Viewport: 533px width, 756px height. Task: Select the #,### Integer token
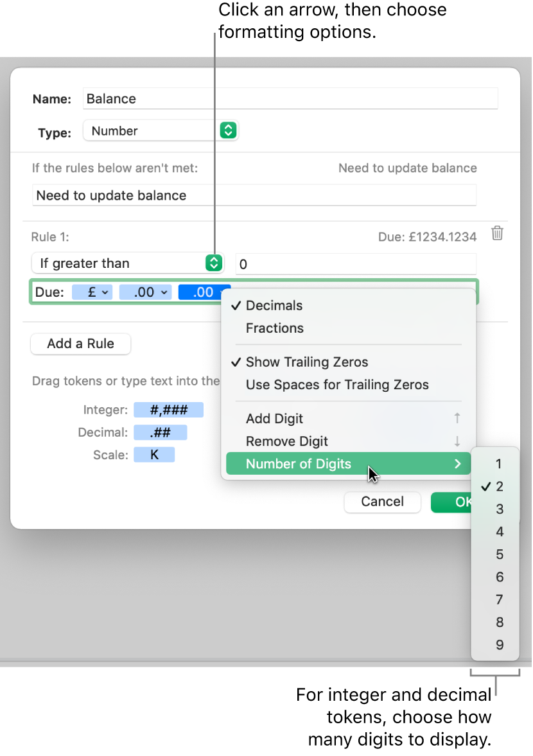168,409
